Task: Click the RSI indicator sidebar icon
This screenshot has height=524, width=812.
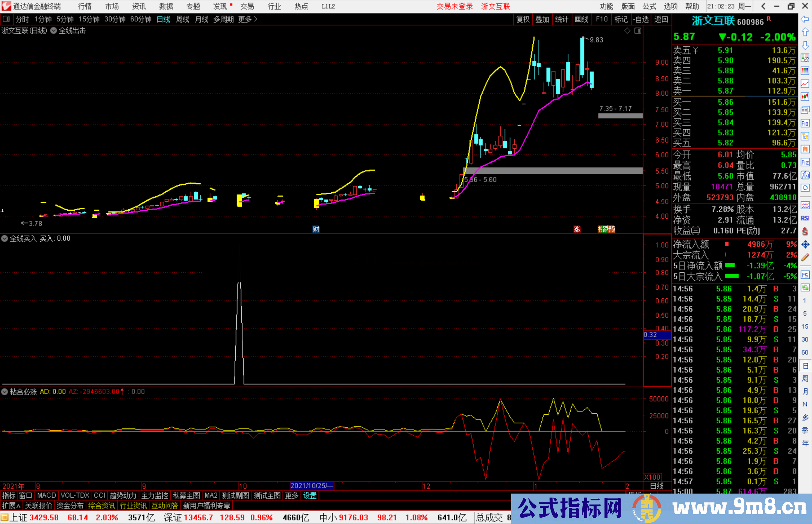Action: [805, 218]
